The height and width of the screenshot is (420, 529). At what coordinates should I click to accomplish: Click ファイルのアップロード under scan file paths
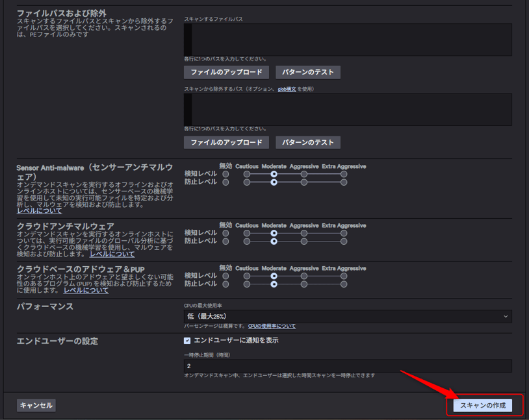226,72
